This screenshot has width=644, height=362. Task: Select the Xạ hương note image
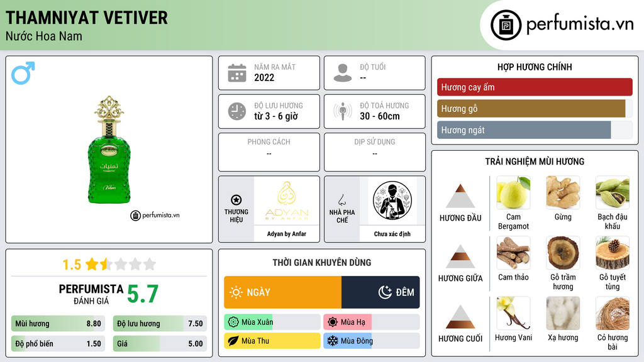(x=563, y=313)
